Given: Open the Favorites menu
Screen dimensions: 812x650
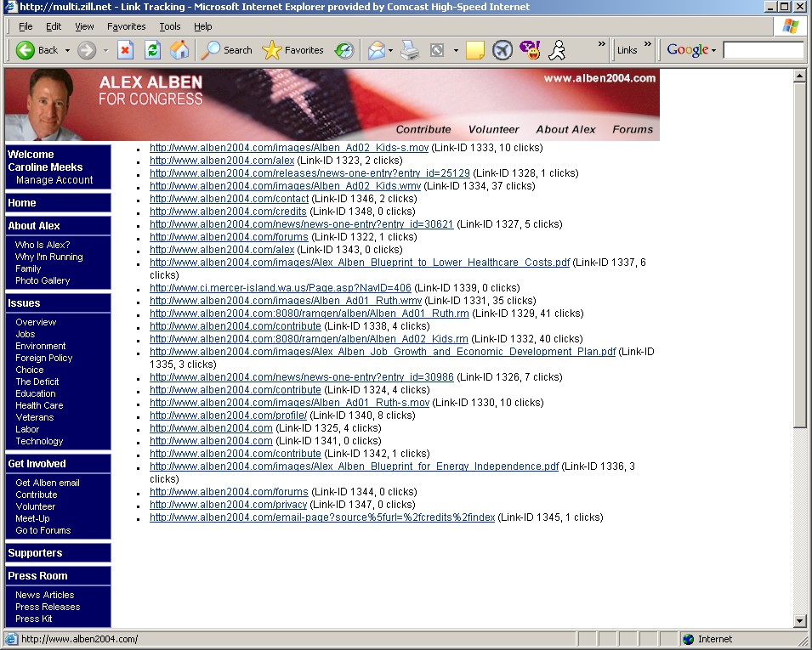Looking at the screenshot, I should coord(126,26).
